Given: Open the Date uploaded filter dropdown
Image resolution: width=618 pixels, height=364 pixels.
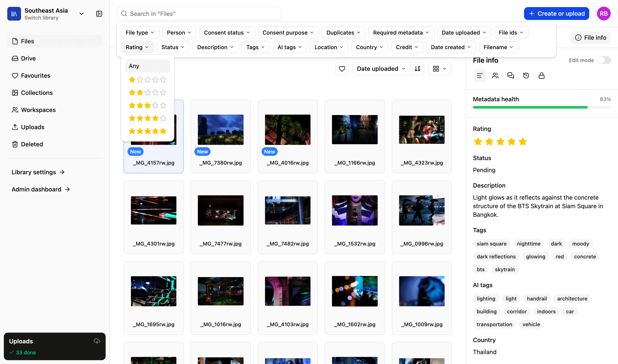Looking at the screenshot, I should click(464, 33).
